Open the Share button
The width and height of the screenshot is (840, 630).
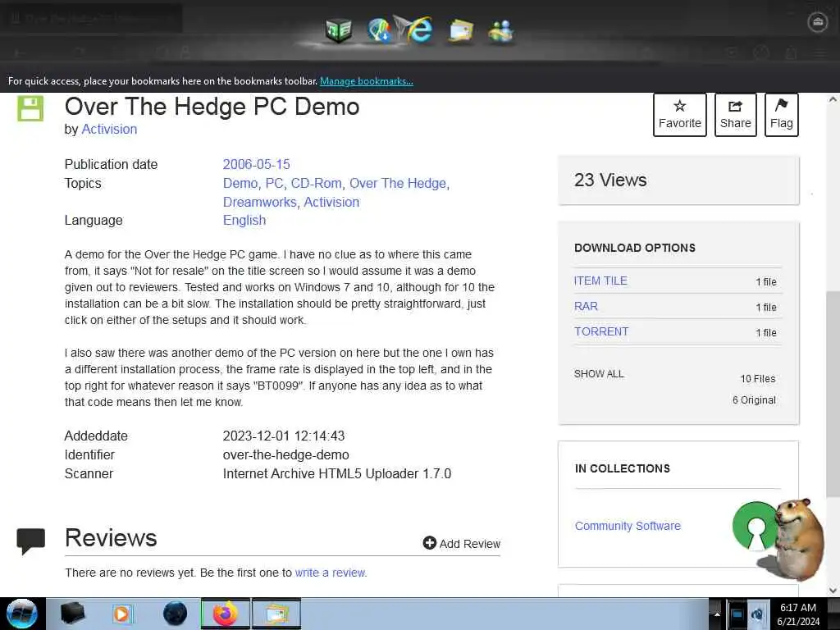point(735,115)
